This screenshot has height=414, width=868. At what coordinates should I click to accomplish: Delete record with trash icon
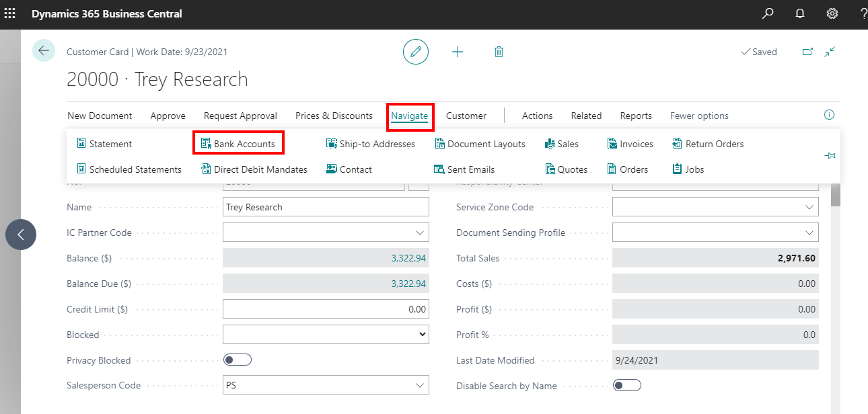[x=499, y=52]
